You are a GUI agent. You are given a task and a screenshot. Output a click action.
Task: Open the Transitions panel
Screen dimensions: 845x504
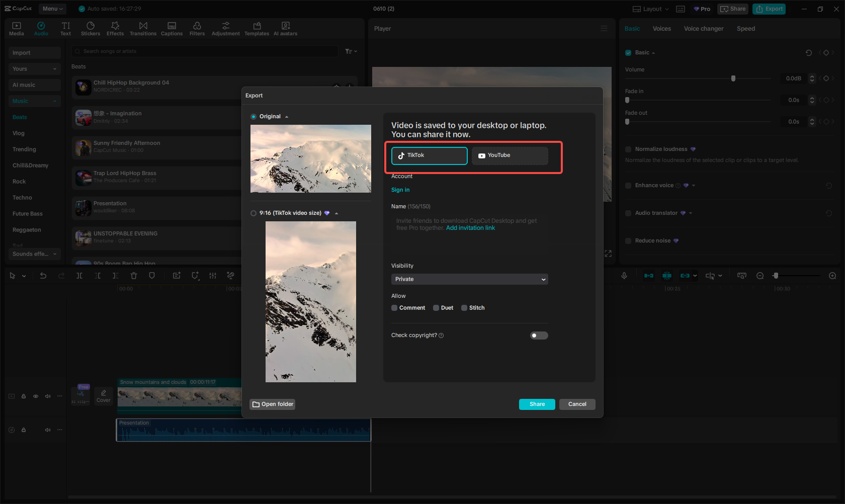click(143, 28)
